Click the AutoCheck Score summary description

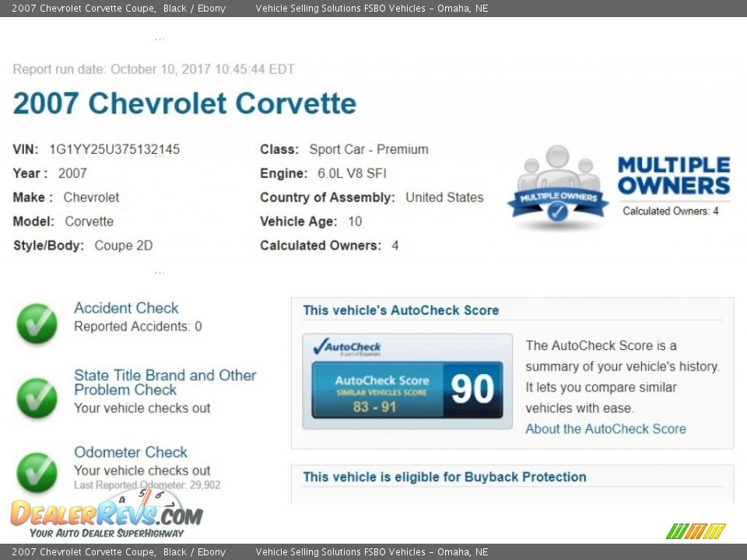(622, 376)
